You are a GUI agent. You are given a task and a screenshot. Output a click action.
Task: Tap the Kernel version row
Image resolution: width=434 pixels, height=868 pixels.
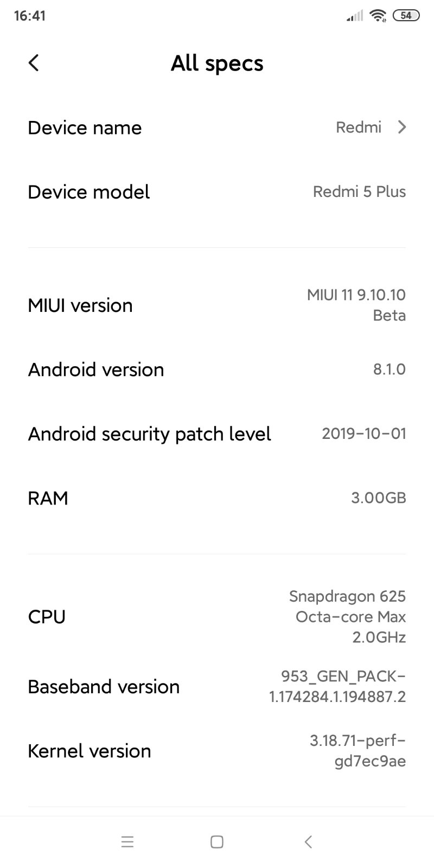[x=217, y=751]
